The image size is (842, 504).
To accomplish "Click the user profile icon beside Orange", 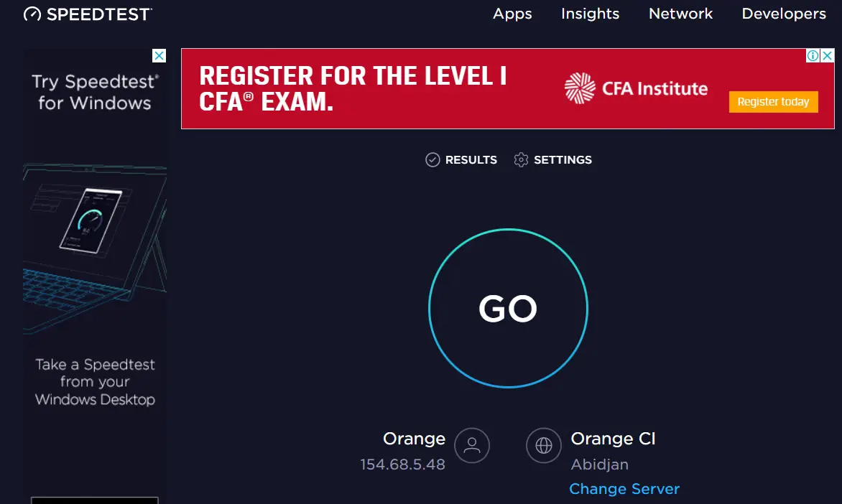I will (x=472, y=446).
